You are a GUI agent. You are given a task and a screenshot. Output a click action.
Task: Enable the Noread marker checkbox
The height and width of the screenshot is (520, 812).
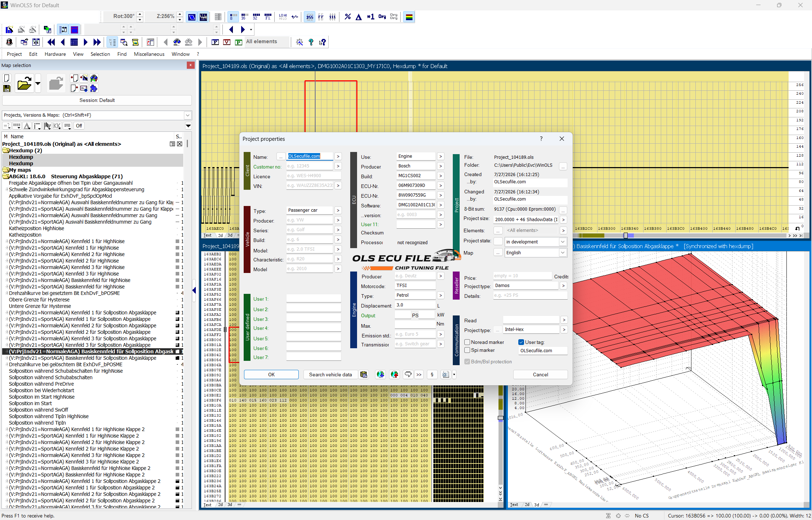(467, 342)
